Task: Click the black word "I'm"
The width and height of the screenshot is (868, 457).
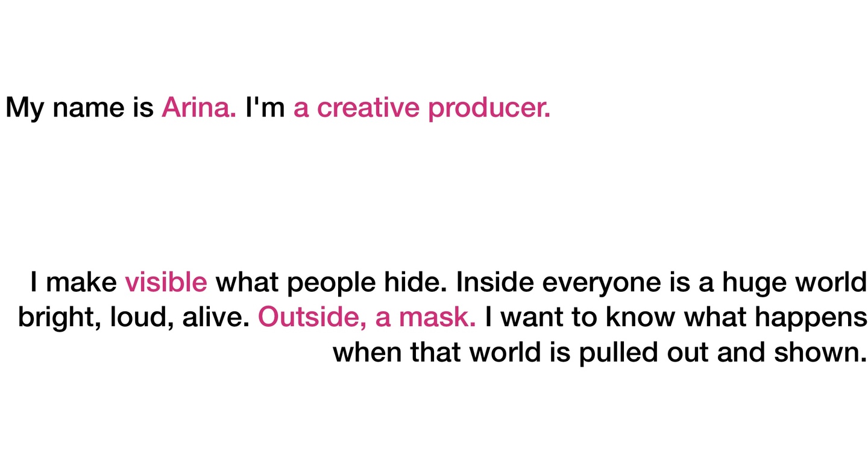Action: (x=265, y=108)
